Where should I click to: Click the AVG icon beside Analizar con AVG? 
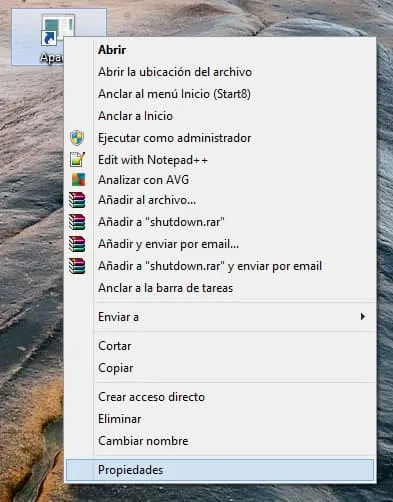78,180
